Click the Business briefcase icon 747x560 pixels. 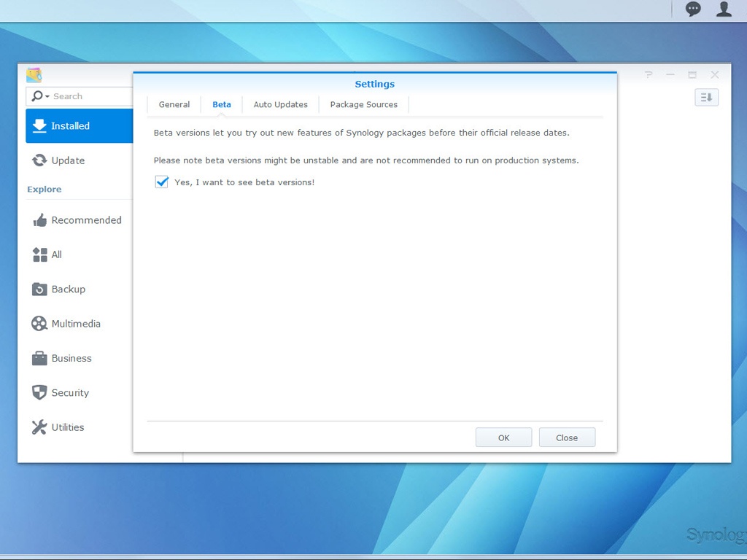(39, 358)
